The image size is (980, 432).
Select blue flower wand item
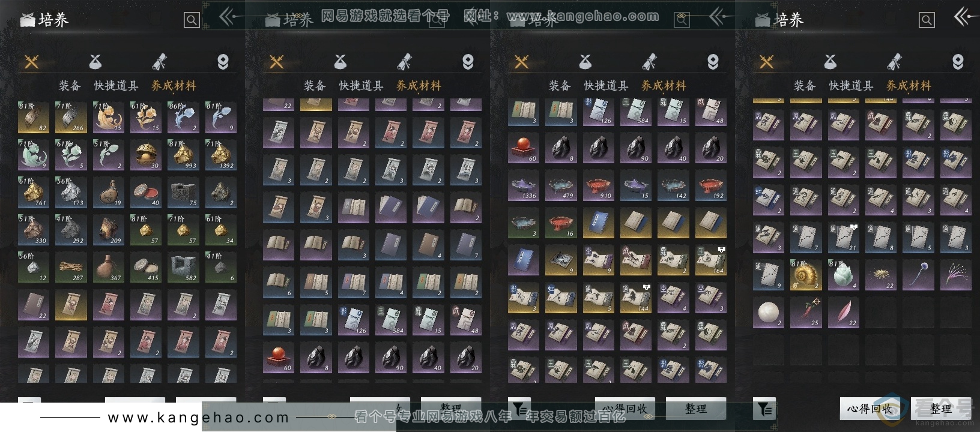[x=918, y=275]
